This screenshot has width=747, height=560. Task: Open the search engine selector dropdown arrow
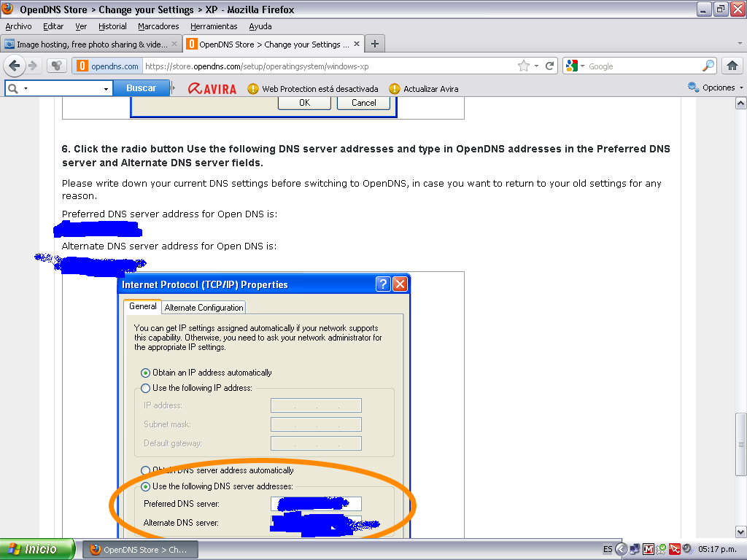pos(582,66)
